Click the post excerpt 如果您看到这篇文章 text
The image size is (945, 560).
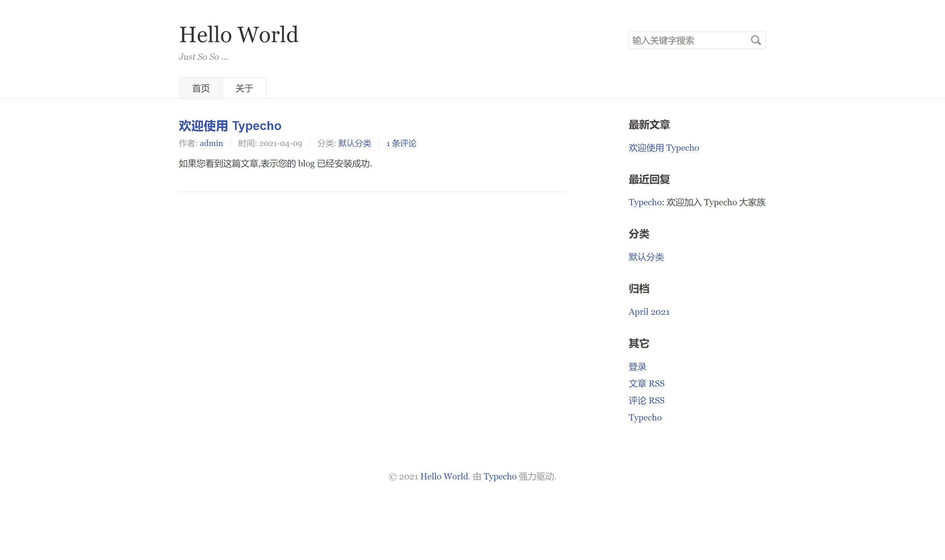click(275, 163)
